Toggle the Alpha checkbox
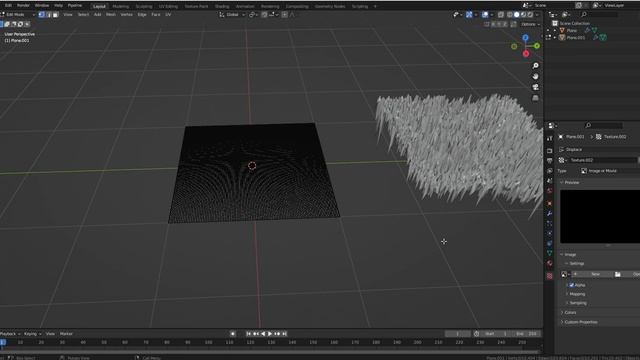Image resolution: width=640 pixels, height=360 pixels. point(571,285)
